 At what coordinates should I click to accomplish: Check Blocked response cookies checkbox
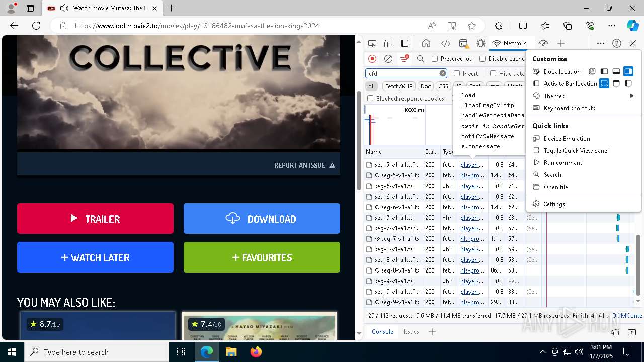pyautogui.click(x=371, y=99)
